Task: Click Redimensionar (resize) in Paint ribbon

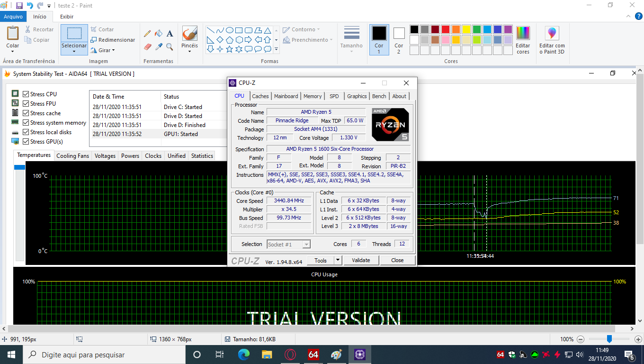Action: (113, 40)
